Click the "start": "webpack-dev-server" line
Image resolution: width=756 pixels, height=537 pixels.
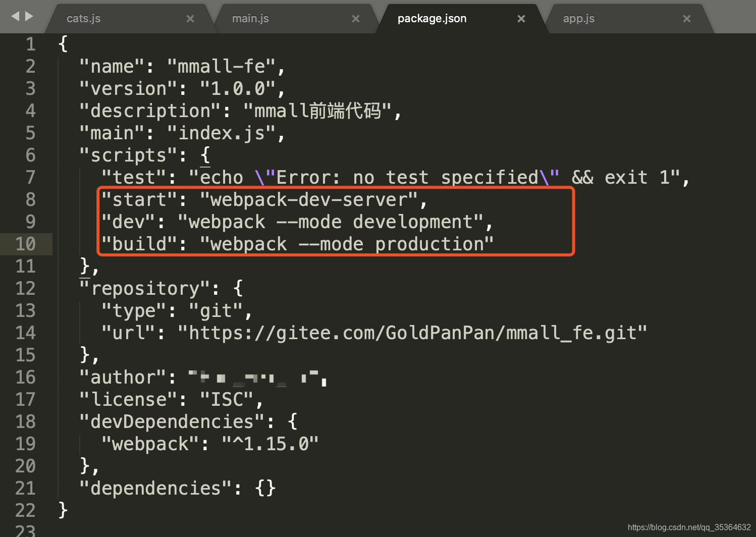click(264, 199)
